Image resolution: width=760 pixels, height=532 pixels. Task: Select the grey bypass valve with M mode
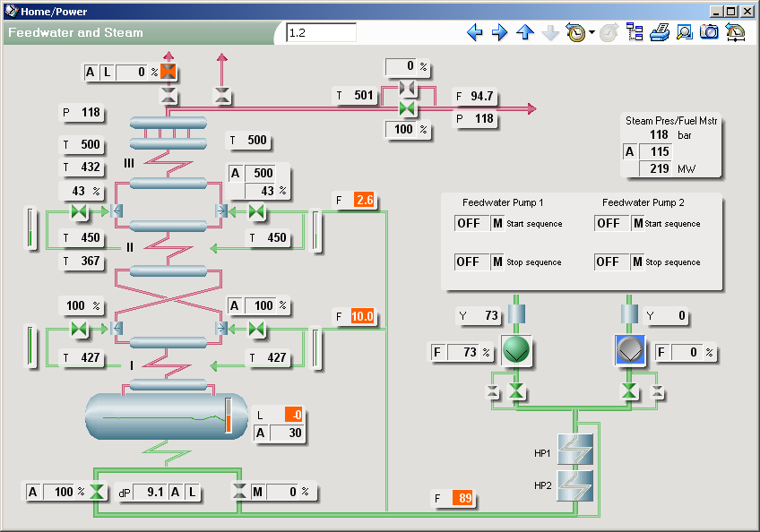(239, 491)
